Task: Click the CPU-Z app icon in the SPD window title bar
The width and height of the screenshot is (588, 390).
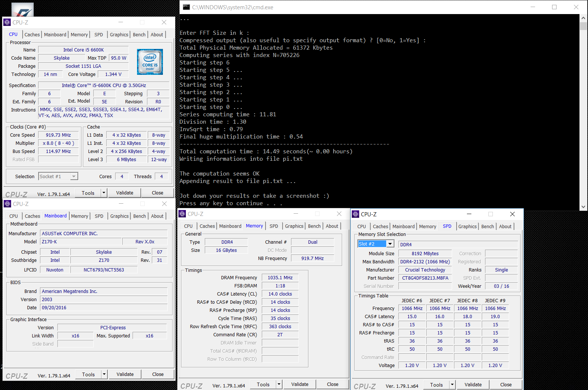Action: tap(355, 214)
